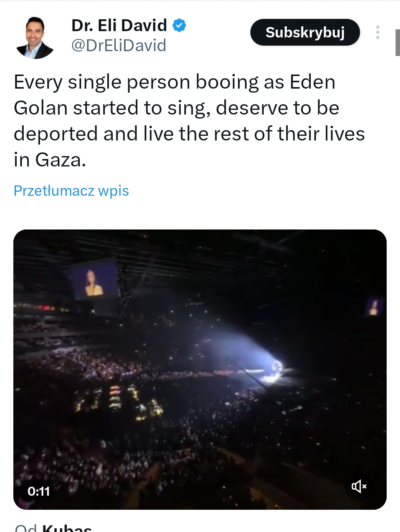Click the word "Od" below the video
400x532 pixels.
pyautogui.click(x=26, y=528)
